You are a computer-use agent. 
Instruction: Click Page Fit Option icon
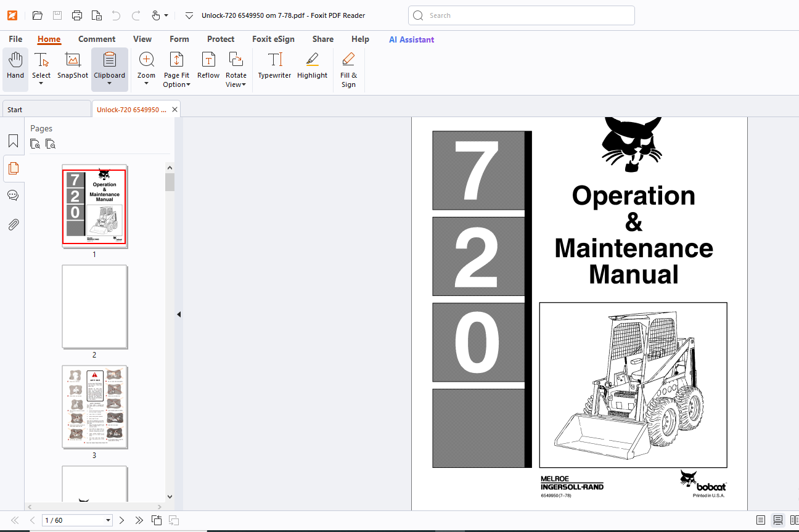176,60
